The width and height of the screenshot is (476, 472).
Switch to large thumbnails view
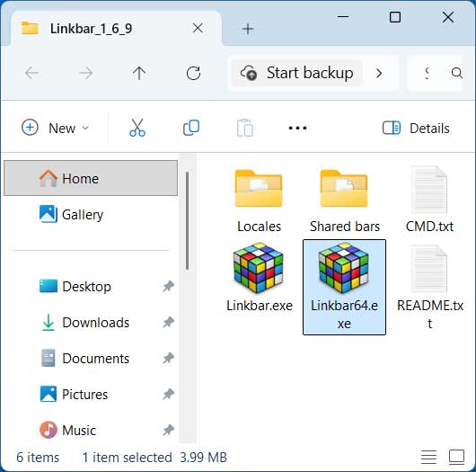click(x=456, y=457)
